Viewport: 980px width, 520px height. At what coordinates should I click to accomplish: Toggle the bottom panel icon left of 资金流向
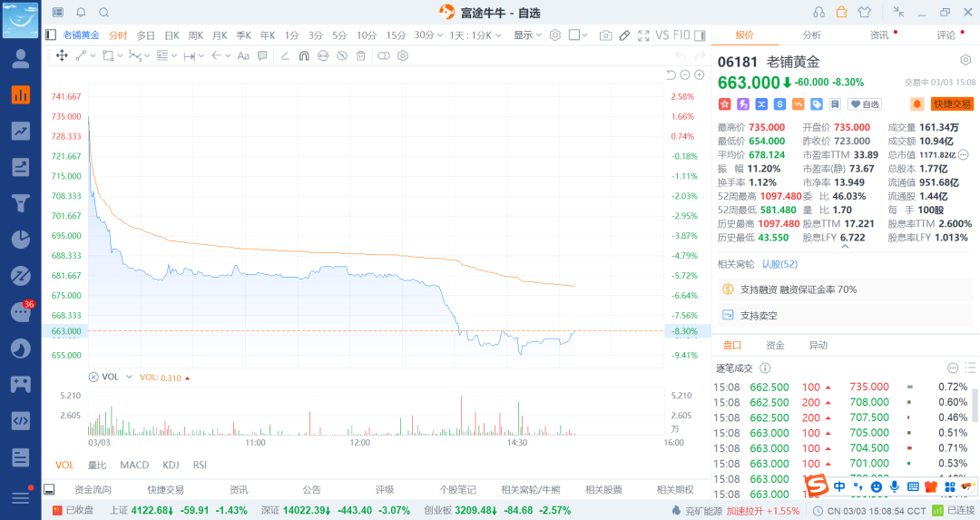(x=49, y=489)
